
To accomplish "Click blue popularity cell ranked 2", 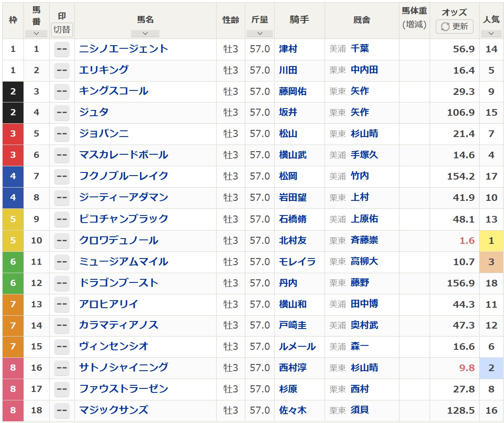I will pos(491,368).
